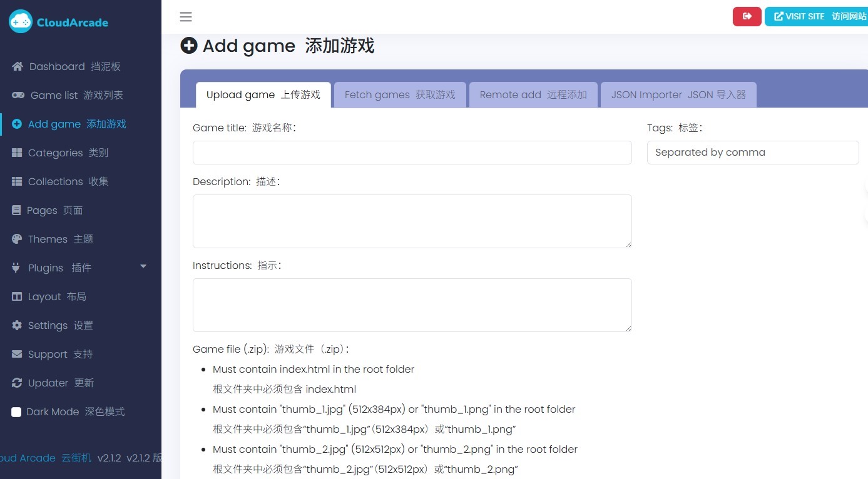Image resolution: width=868 pixels, height=479 pixels.
Task: Open the JSON Importer tab
Action: (x=678, y=95)
